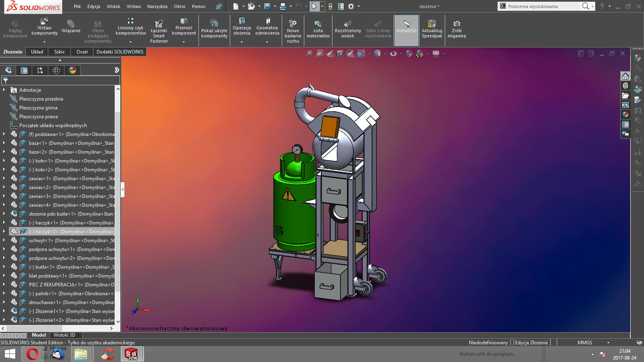This screenshot has width=644, height=362.
Task: Switch to the Układ tab
Action: pos(37,51)
